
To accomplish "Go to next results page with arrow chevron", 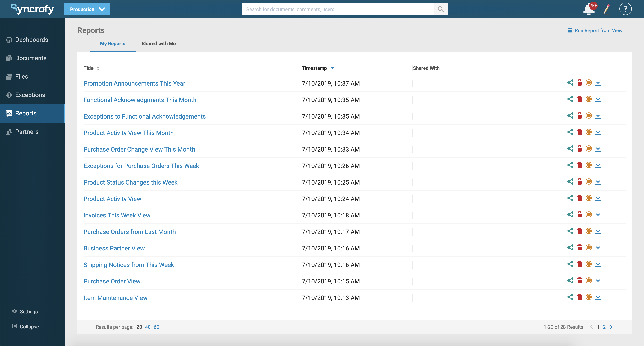I will (x=611, y=327).
